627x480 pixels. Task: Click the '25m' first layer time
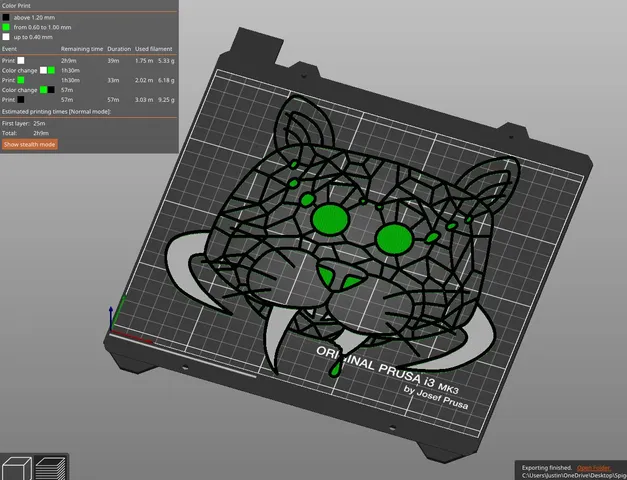coord(39,123)
